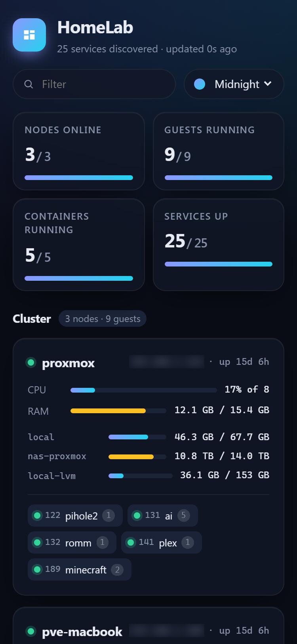This screenshot has height=644, width=297.
Task: Click the proxmox RAM usage bar
Action: click(118, 411)
